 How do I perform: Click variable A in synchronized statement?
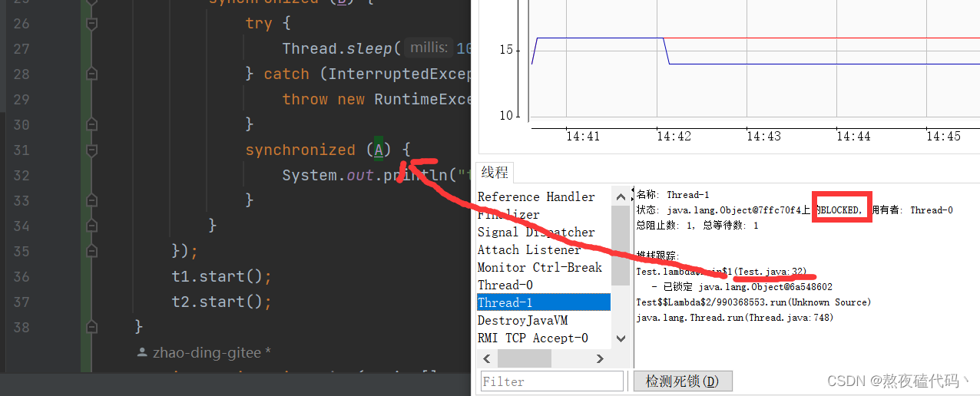click(379, 150)
